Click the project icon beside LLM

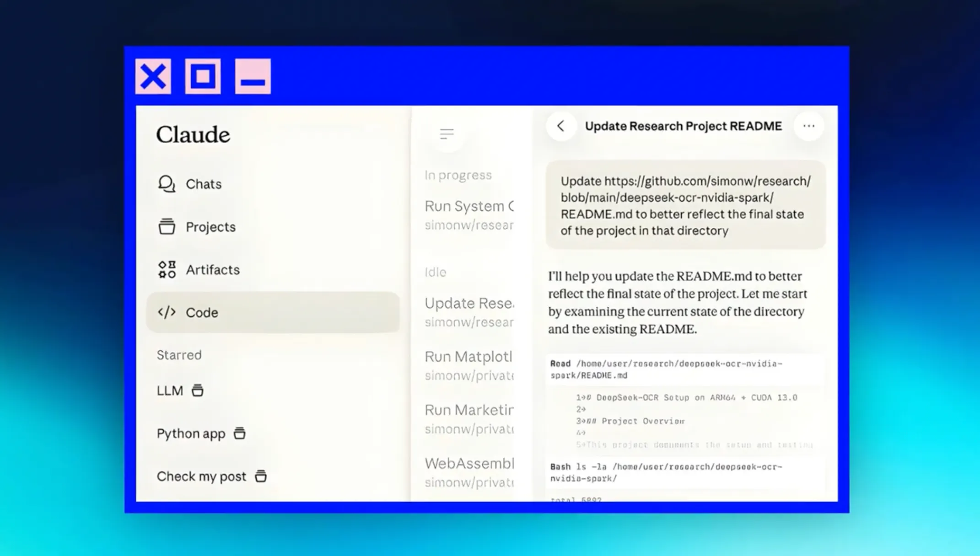(x=198, y=390)
